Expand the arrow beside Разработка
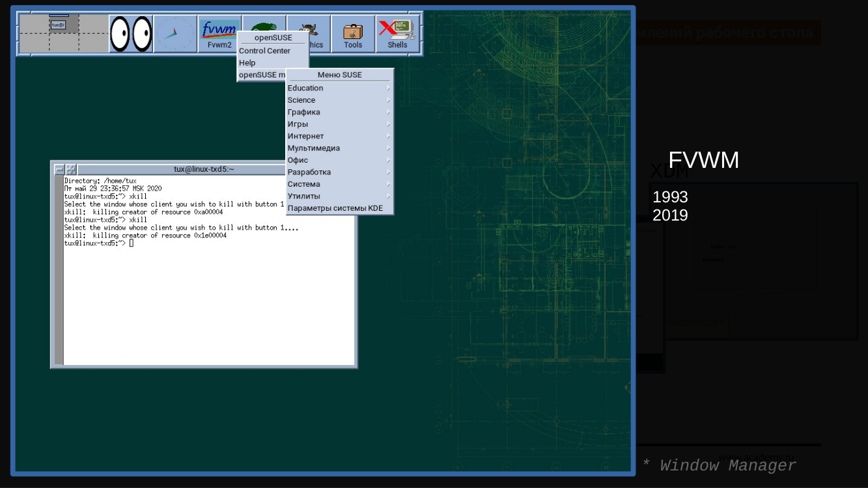 (388, 172)
